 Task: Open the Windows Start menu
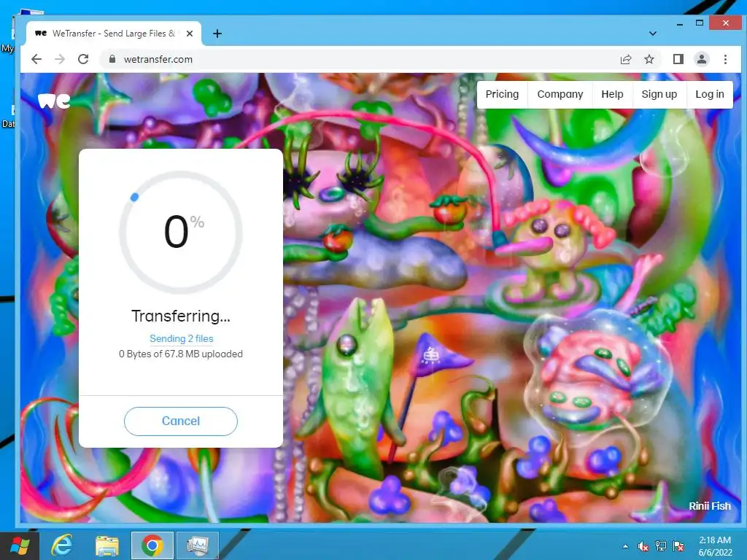tap(20, 545)
